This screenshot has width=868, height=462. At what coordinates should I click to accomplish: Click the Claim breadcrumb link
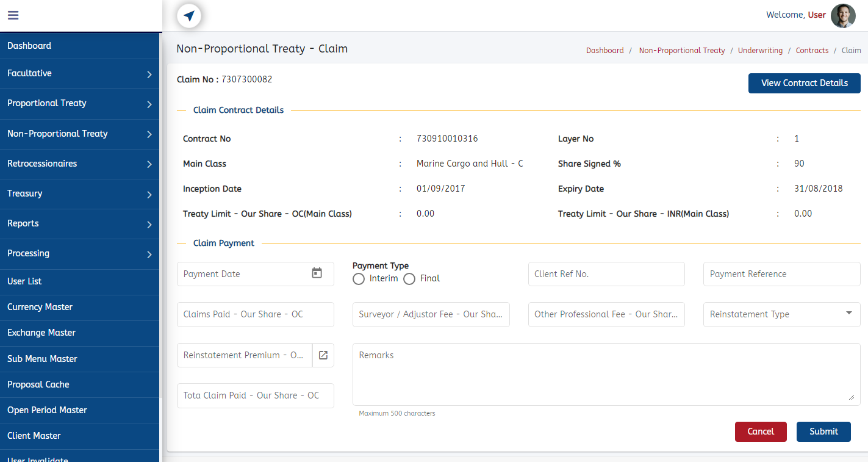point(852,51)
